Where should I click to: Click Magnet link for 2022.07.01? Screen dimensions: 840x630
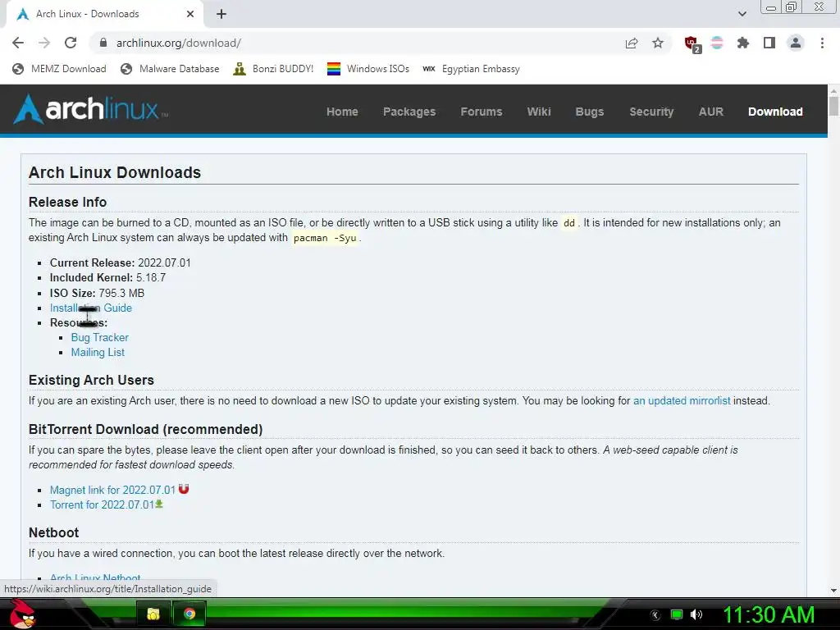[112, 491]
